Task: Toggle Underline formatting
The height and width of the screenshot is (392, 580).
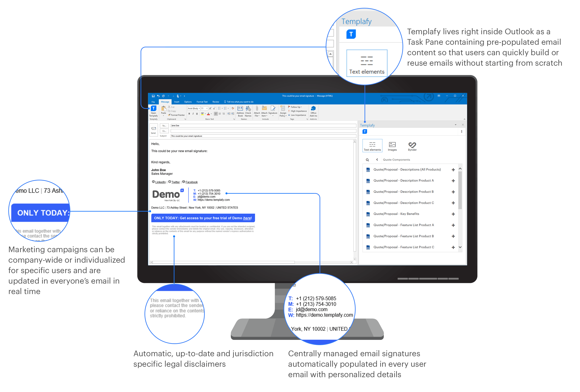Action: point(197,114)
